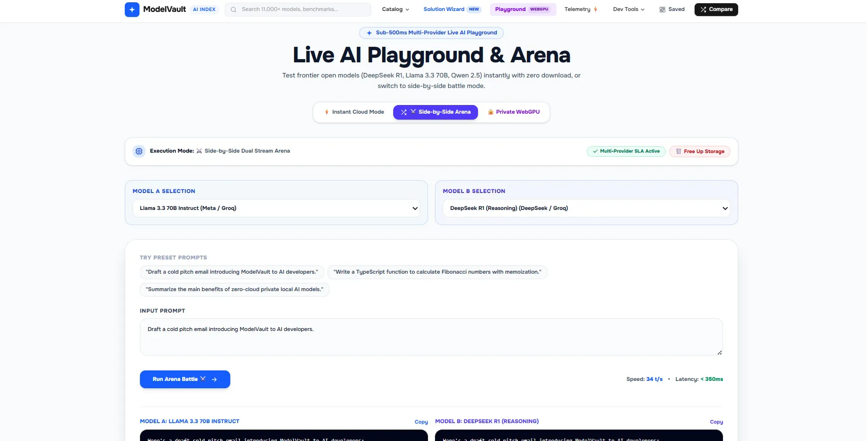Click the Sub-500ms Multi-Provider Live AI Playground badge
This screenshot has width=868, height=441.
pos(431,33)
